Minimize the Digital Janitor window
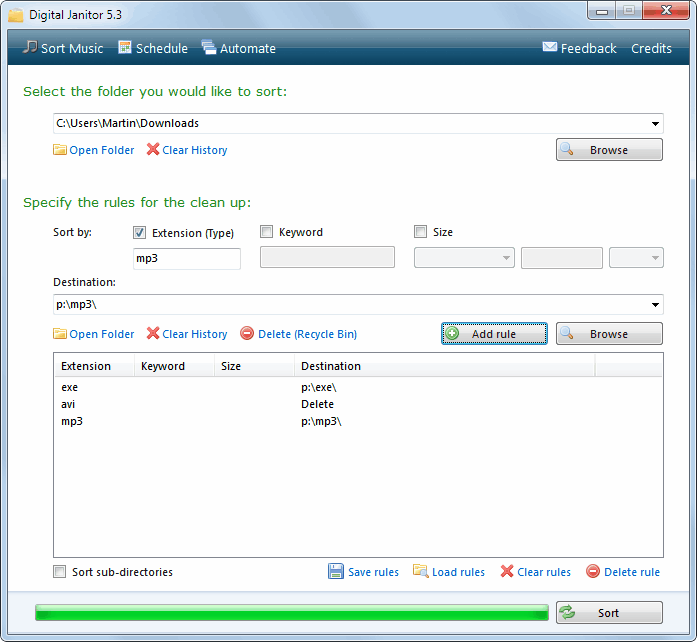The height and width of the screenshot is (642, 697). point(602,11)
